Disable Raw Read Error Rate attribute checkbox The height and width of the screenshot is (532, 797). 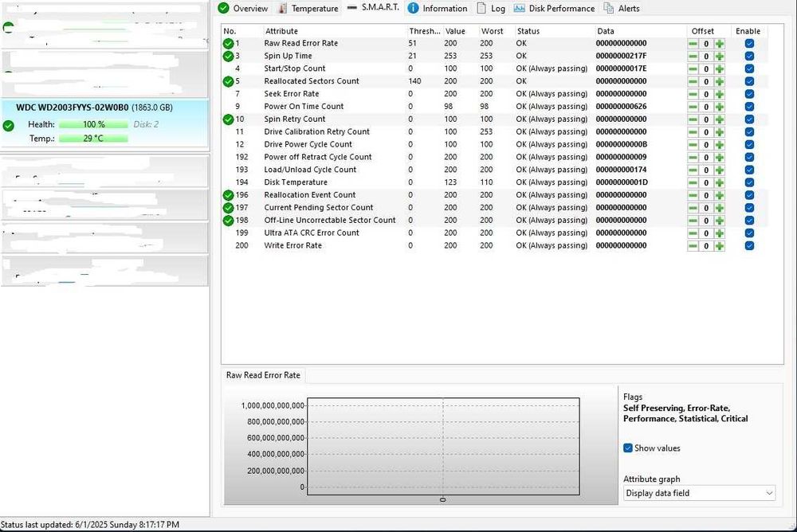pyautogui.click(x=749, y=44)
